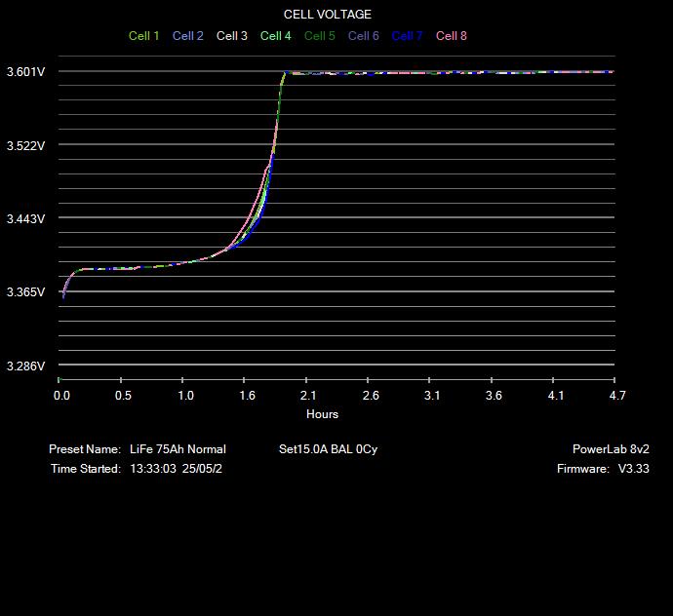Toggle Cell 1 trace in the legend
The width and height of the screenshot is (673, 616).
(144, 36)
